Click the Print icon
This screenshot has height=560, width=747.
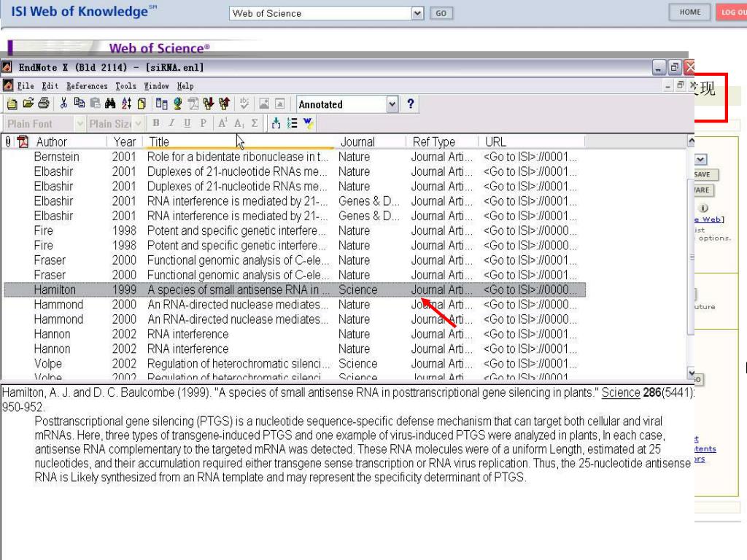point(43,104)
